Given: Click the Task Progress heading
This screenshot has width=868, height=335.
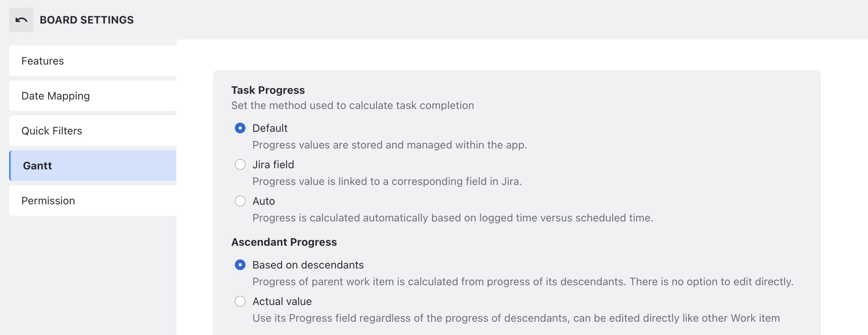Looking at the screenshot, I should (x=268, y=90).
